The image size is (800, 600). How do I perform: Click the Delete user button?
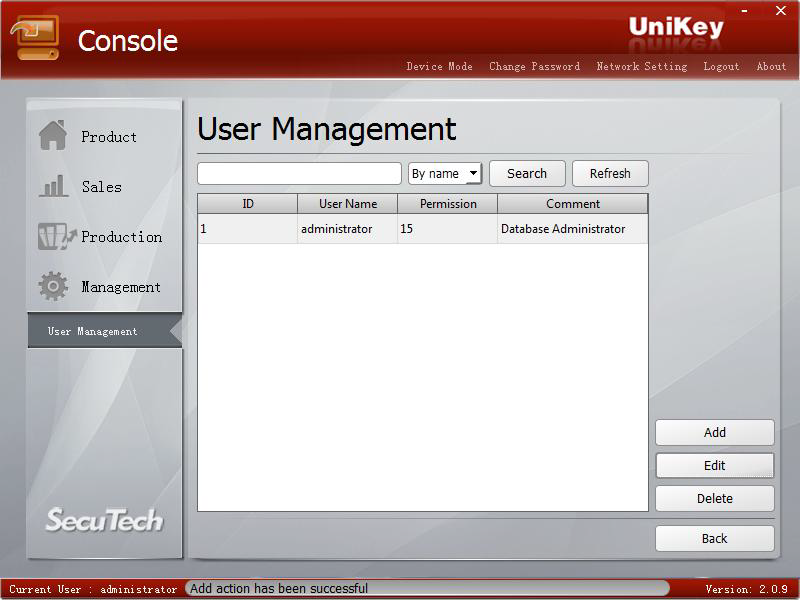point(714,498)
